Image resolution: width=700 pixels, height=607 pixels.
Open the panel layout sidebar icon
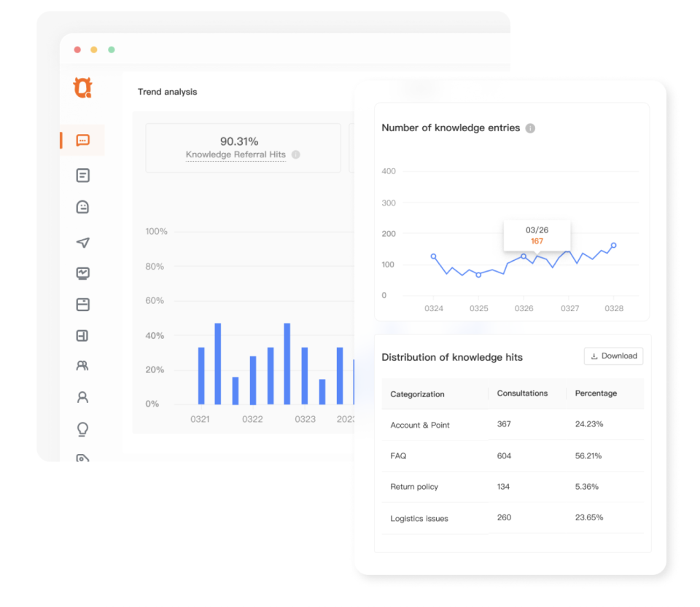click(x=82, y=335)
